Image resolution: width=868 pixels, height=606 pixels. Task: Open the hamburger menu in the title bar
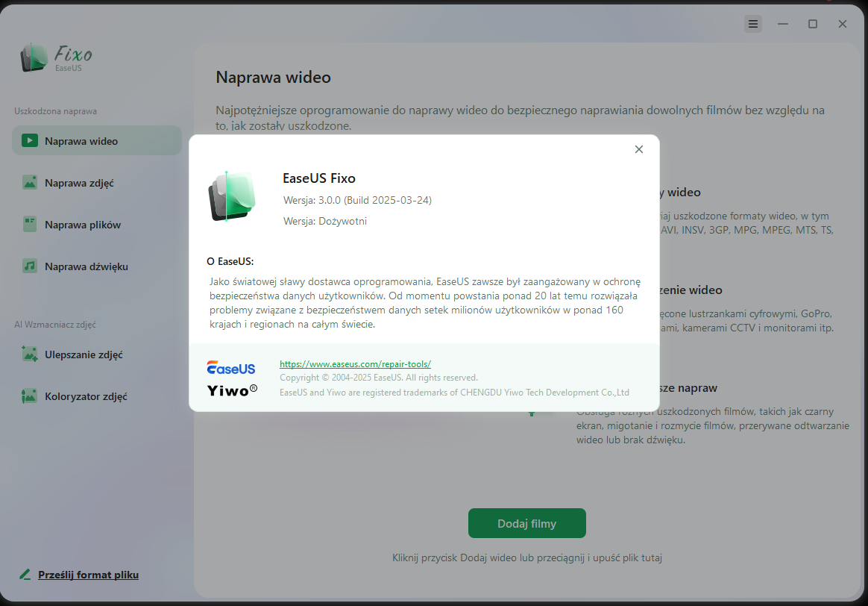coord(753,24)
